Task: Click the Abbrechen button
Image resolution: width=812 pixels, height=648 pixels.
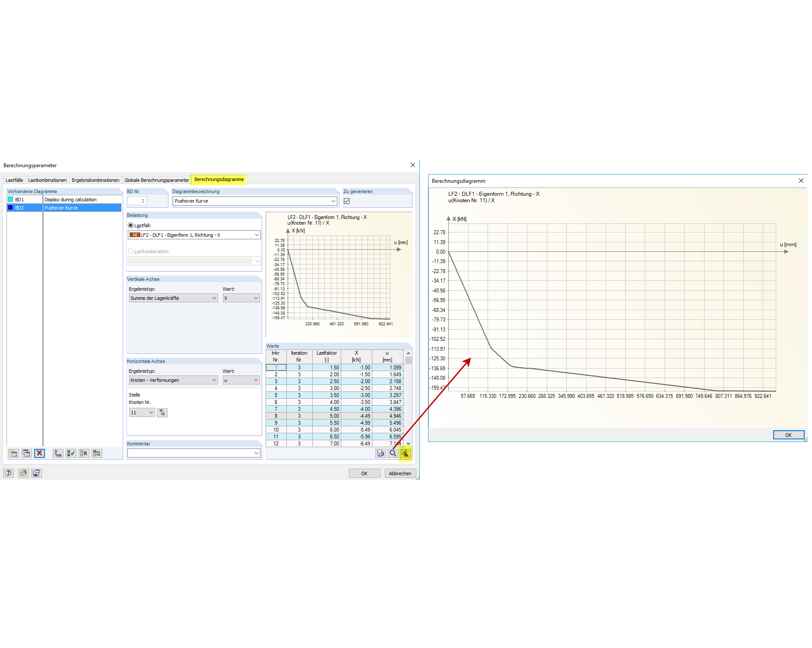Action: (x=400, y=473)
